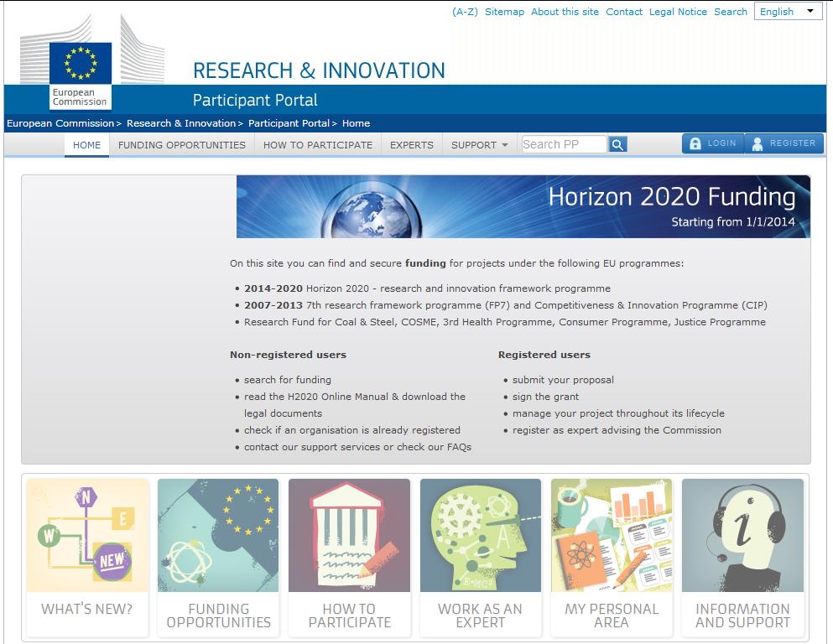833x644 pixels.
Task: Open the FUNDING OPPORTUNITIES tab
Action: coord(182,145)
